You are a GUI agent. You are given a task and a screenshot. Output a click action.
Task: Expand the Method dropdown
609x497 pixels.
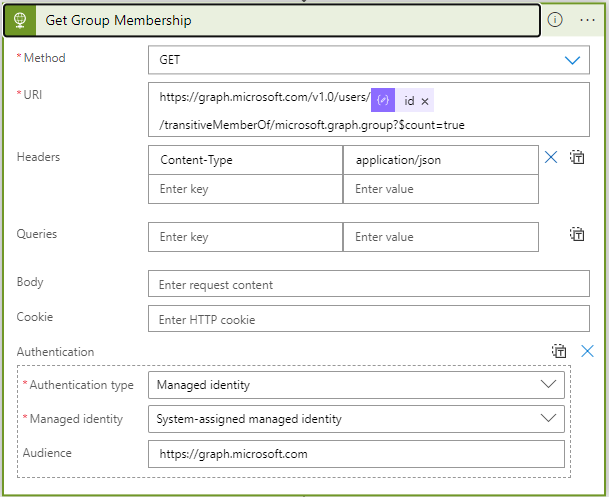point(572,60)
